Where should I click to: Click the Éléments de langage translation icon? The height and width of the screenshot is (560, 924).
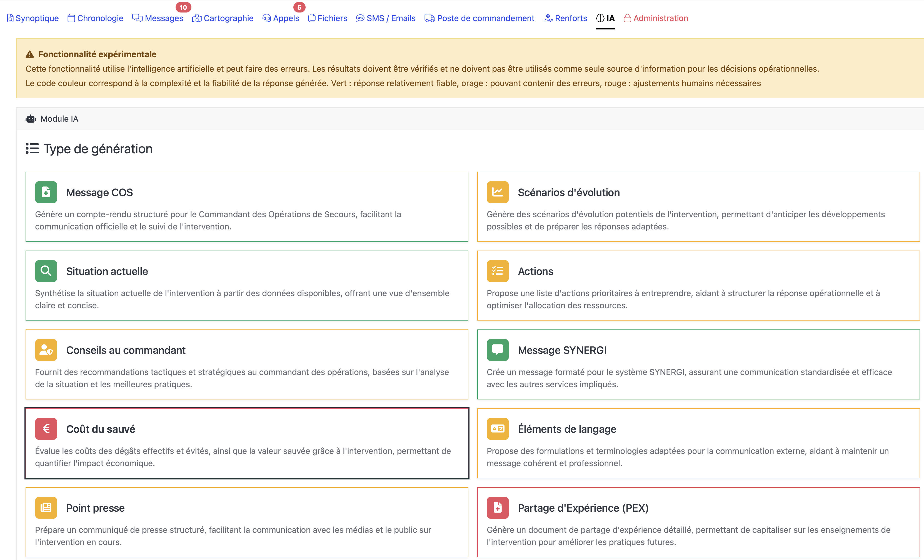click(x=497, y=428)
